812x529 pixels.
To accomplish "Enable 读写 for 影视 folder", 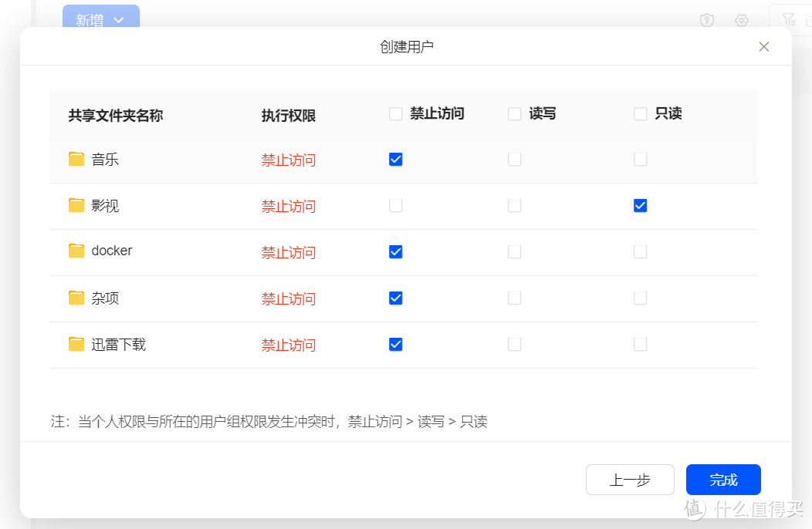I will [514, 205].
